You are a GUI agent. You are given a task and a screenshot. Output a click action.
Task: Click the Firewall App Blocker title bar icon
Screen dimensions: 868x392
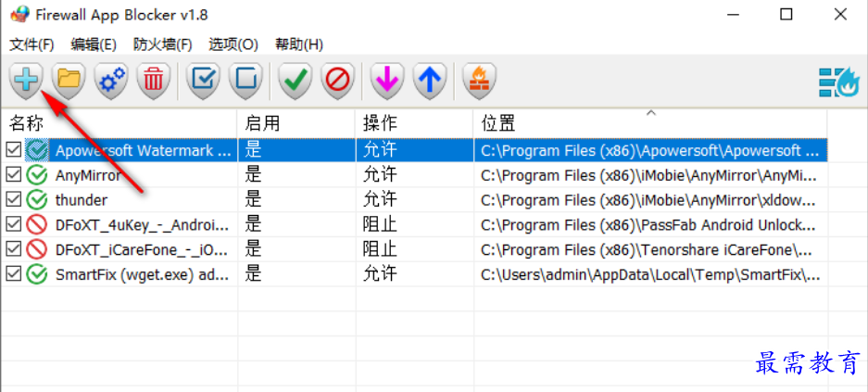point(19,15)
